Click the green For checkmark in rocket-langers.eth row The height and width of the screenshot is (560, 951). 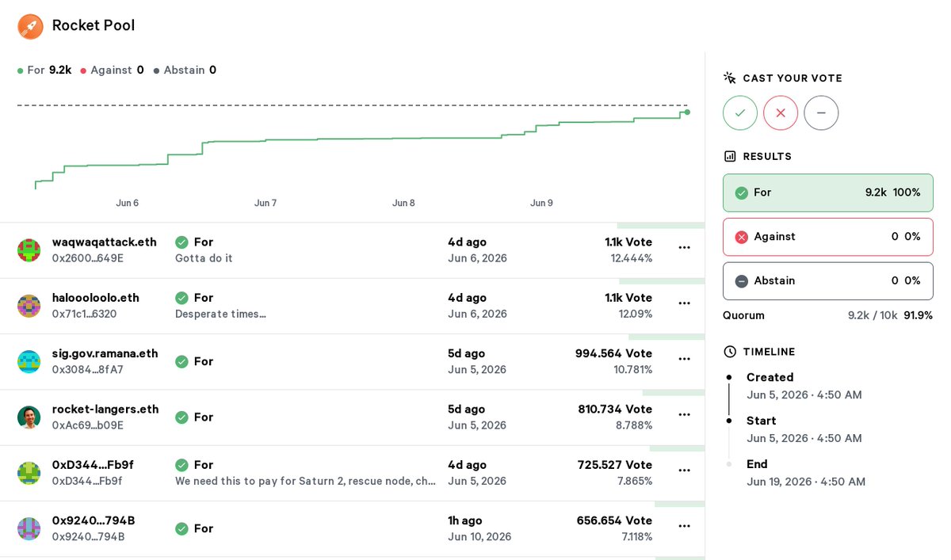click(x=181, y=417)
